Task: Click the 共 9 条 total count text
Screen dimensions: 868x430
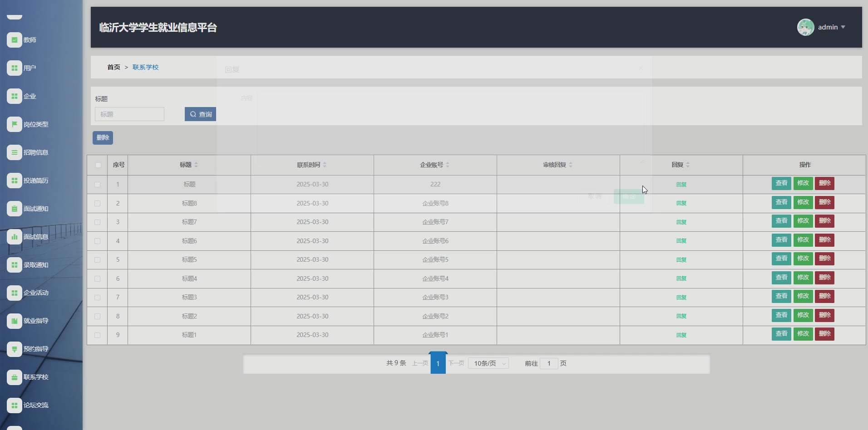Action: pyautogui.click(x=396, y=363)
